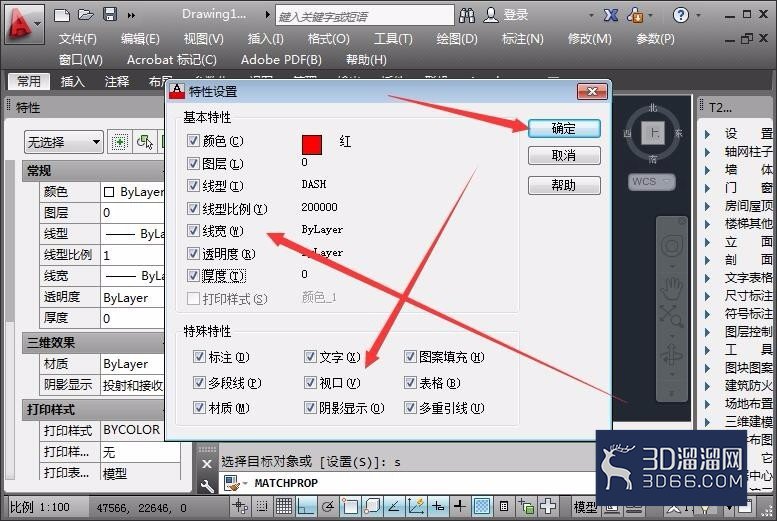
Task: Click the 确定 button
Action: (x=564, y=128)
